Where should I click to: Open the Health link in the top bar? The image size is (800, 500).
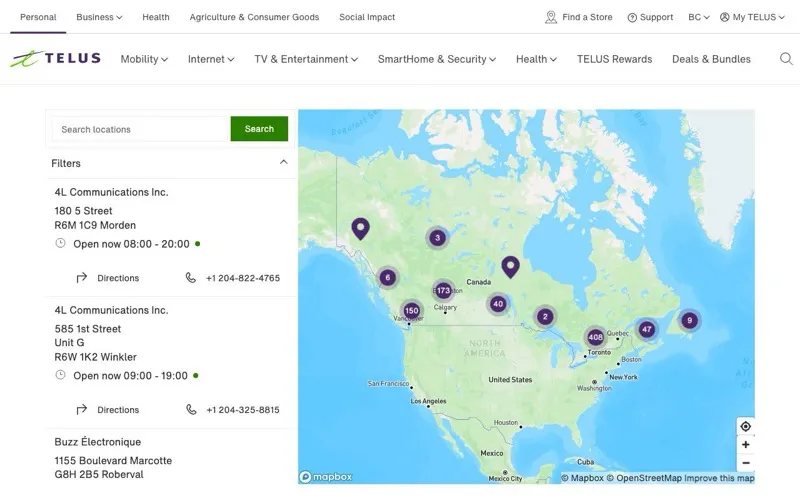point(156,17)
